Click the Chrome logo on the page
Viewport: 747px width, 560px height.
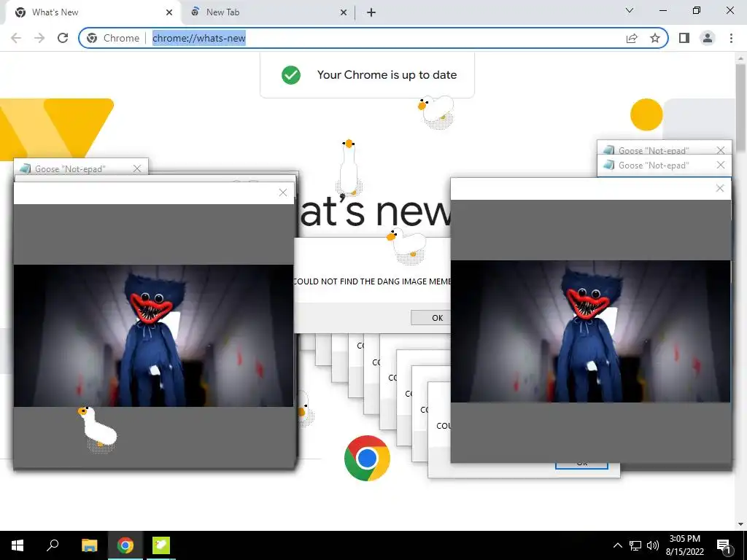click(367, 458)
